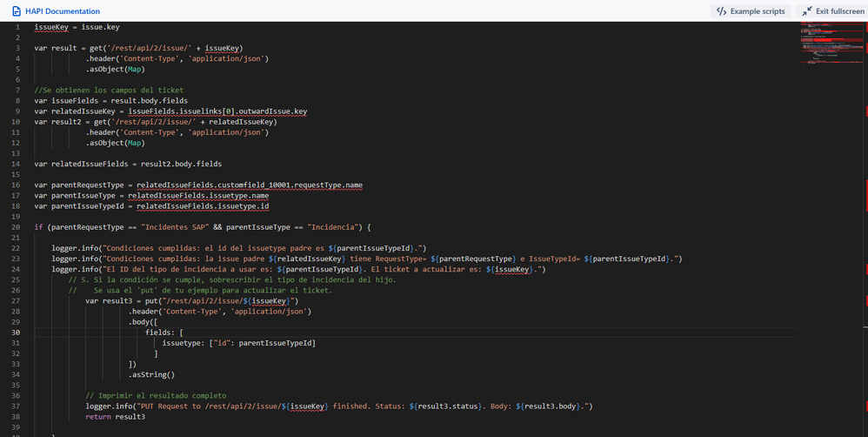Click line number 1 in the gutter
The width and height of the screenshot is (868, 437).
17,27
